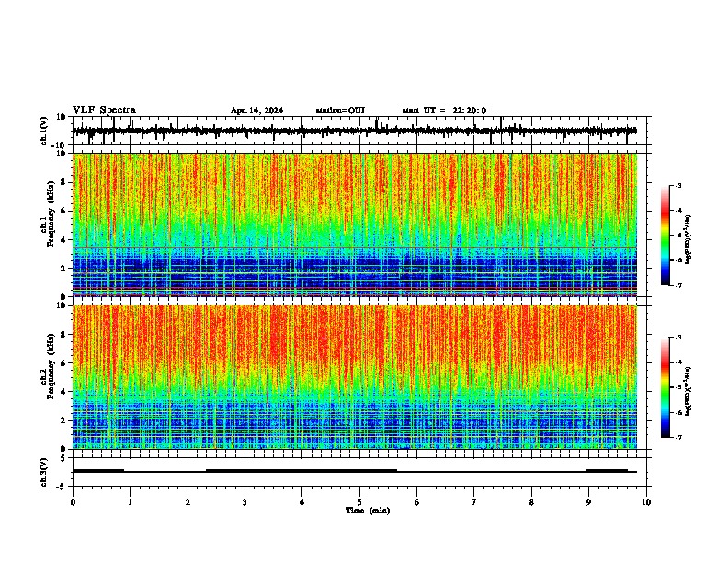Click the ch.1 color bar unit label
The width and height of the screenshot is (728, 563).
tap(688, 239)
